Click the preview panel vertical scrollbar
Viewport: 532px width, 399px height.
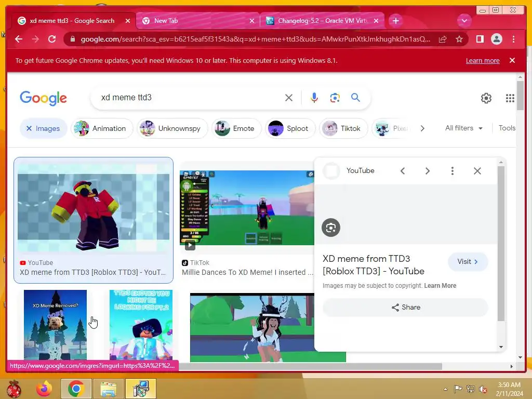click(501, 243)
